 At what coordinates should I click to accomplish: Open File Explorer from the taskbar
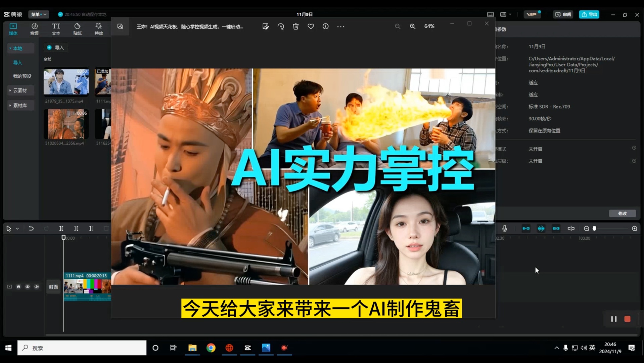point(192,348)
